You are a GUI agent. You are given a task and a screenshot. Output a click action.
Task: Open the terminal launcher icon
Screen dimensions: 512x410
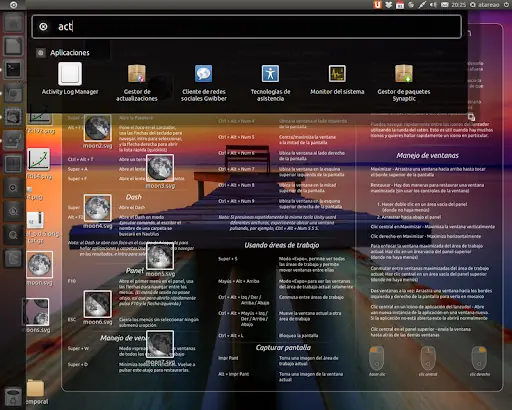13,70
